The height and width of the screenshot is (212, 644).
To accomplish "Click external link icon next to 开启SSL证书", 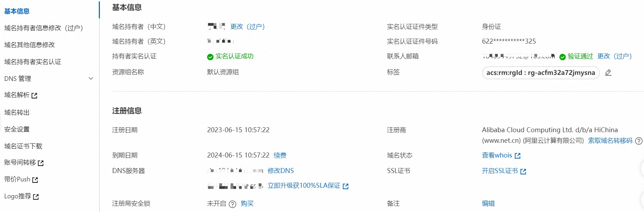I will point(523,172).
